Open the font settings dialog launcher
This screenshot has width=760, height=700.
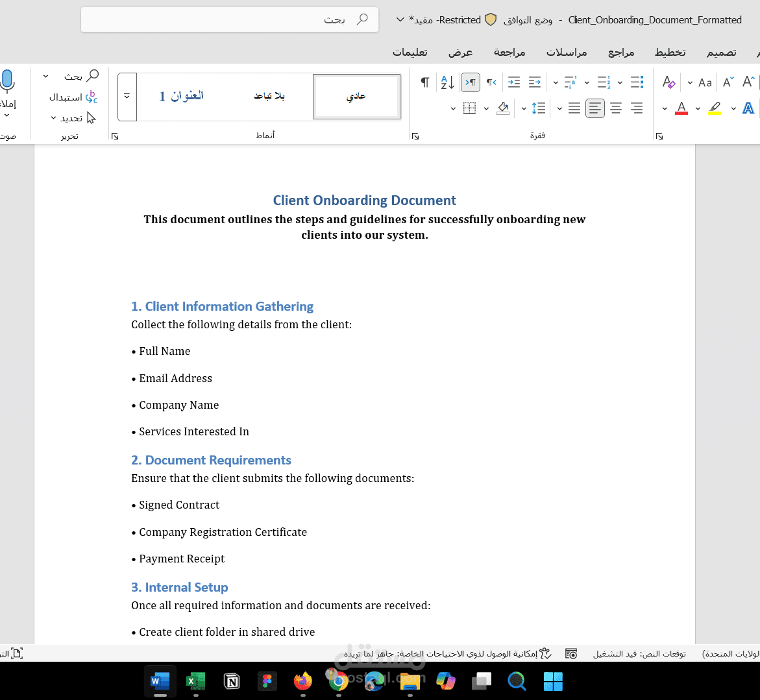659,137
